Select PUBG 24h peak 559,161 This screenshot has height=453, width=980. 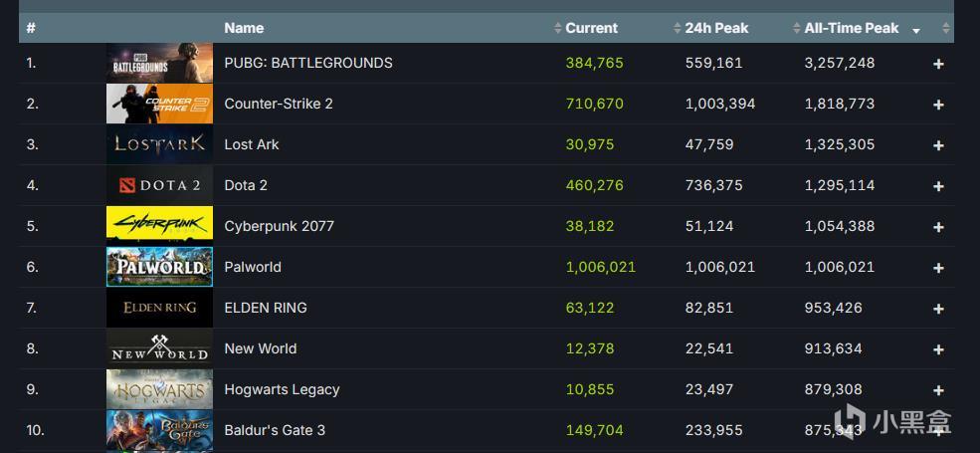click(713, 63)
